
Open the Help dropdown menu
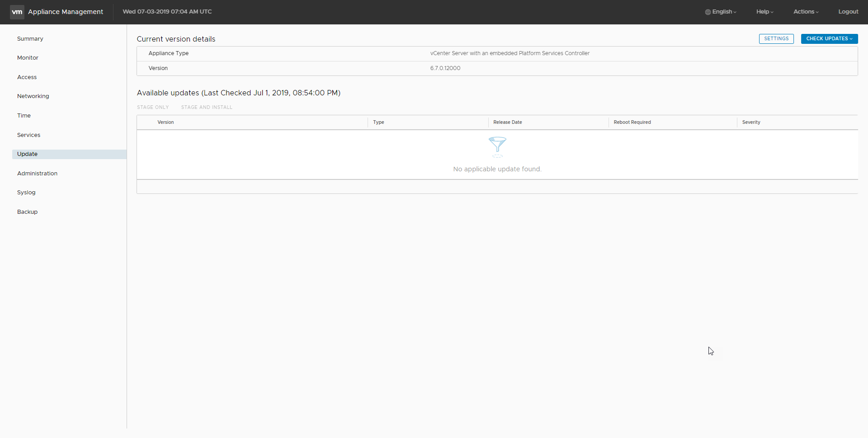tap(765, 12)
